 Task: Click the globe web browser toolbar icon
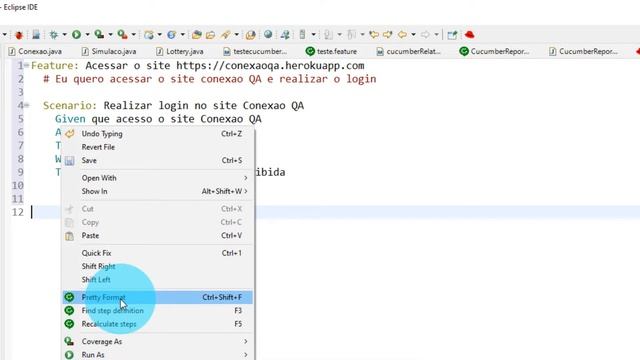268,35
